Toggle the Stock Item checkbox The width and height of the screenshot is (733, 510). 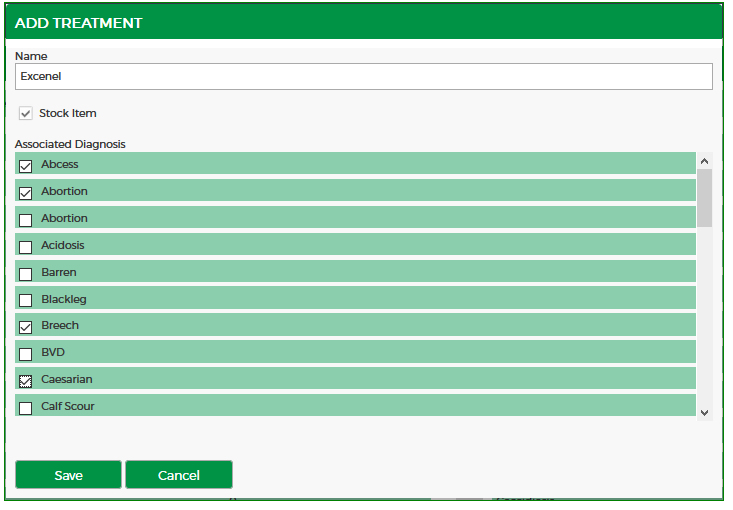click(x=26, y=113)
